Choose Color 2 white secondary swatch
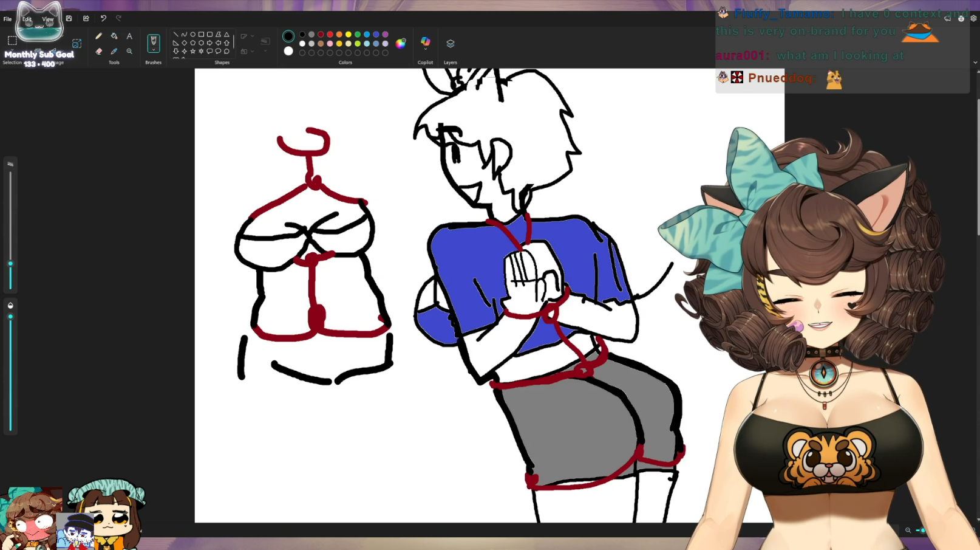Viewport: 980px width, 550px height. coord(288,51)
